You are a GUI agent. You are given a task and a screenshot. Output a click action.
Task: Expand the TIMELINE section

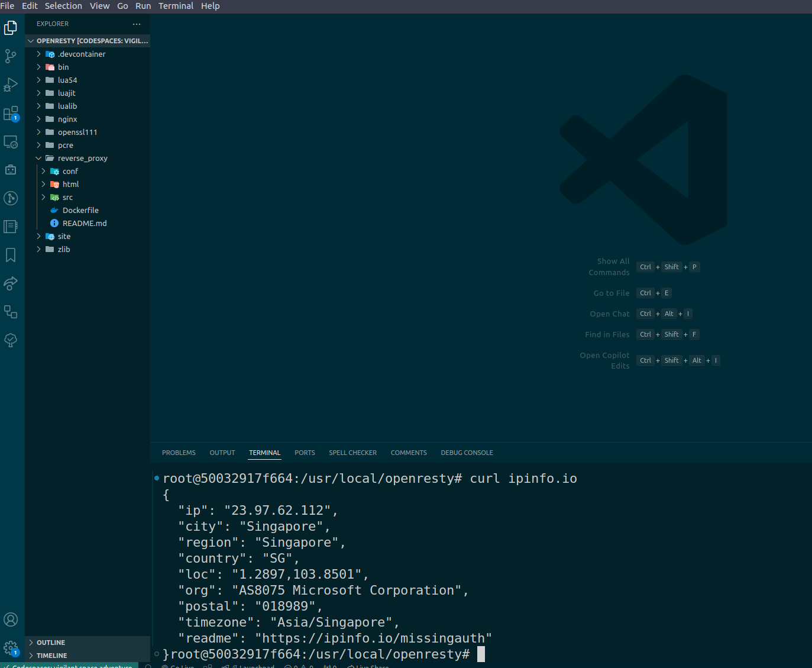pos(88,656)
